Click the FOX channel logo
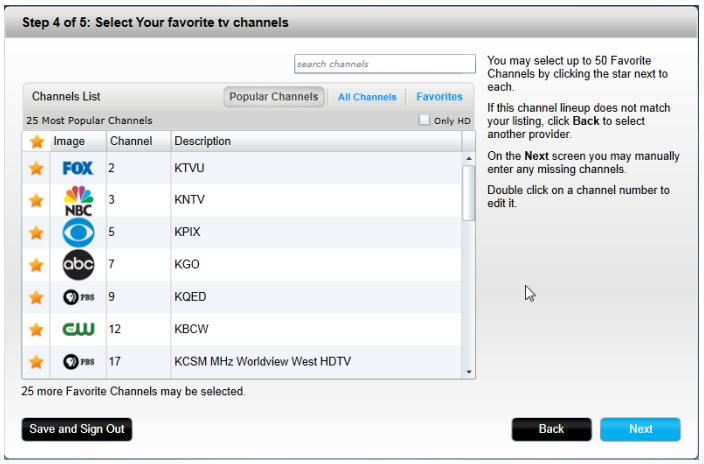The height and width of the screenshot is (464, 704). pos(78,168)
